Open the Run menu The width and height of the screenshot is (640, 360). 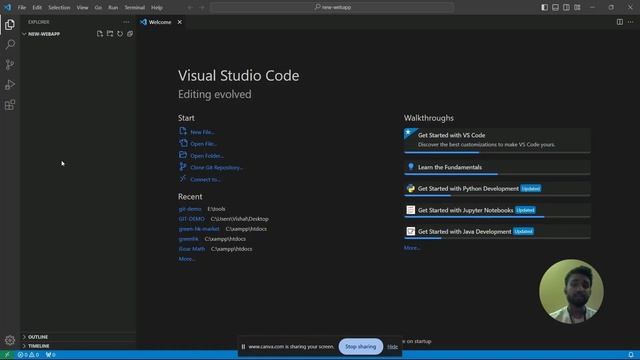[x=113, y=7]
